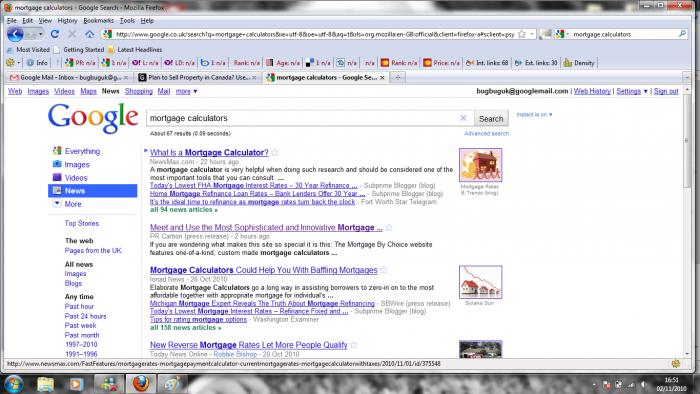This screenshot has height=394, width=700.
Task: Clear the Google search box with X
Action: tap(463, 118)
